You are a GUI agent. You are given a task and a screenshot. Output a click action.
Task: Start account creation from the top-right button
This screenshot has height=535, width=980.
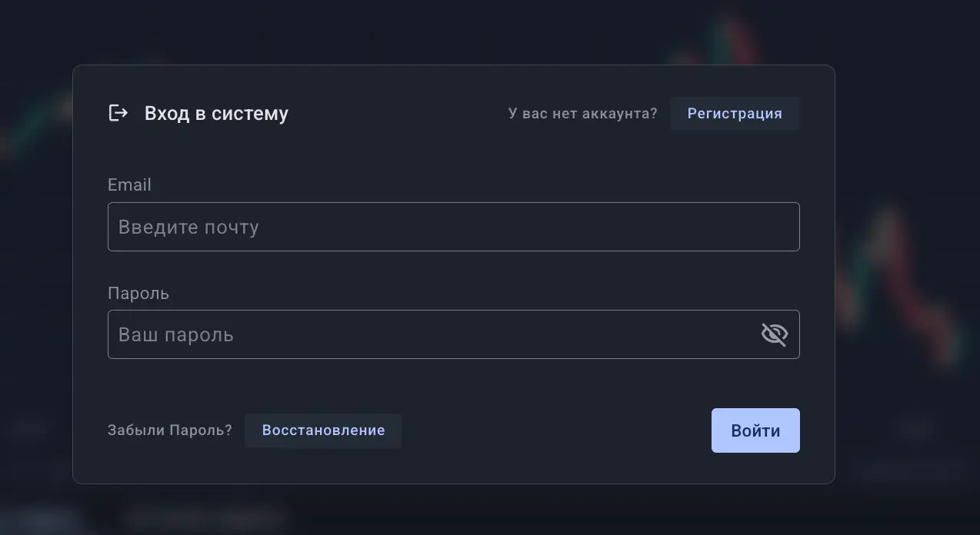[734, 113]
